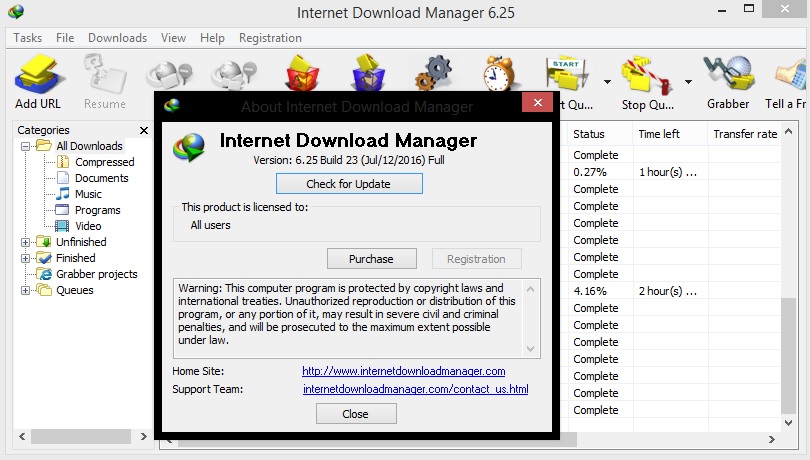Expand the Finished tree node

point(25,258)
